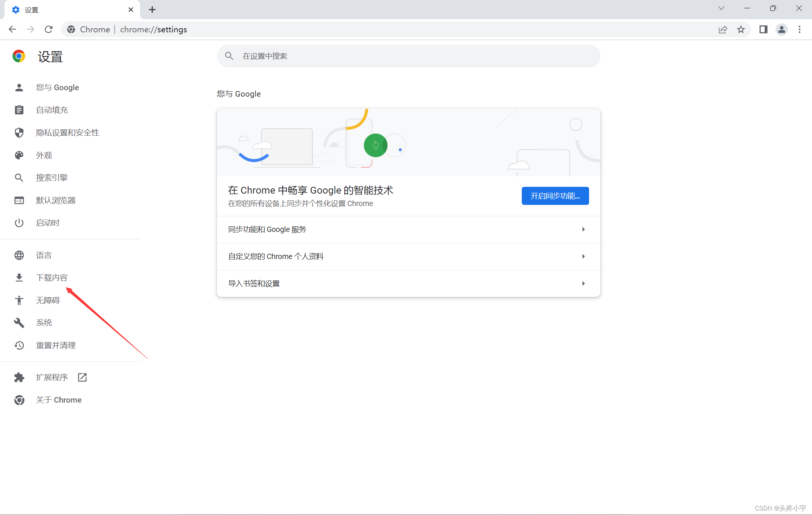Click the download icon for 下载内容
Viewport: 812px width, 515px height.
(x=19, y=278)
